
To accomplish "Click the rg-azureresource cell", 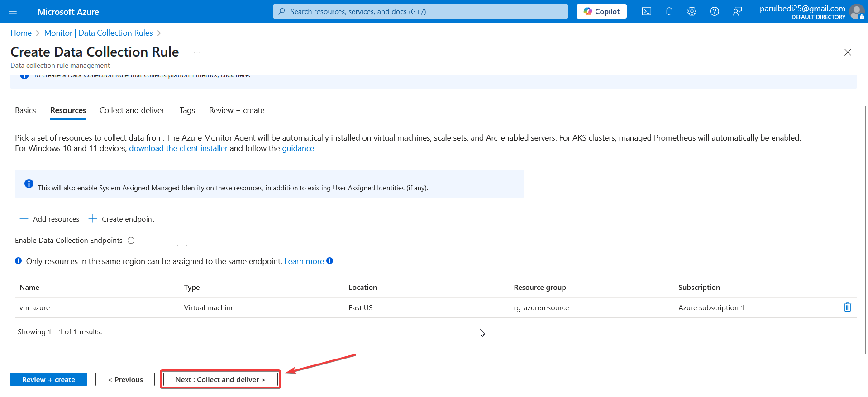I will [541, 308].
